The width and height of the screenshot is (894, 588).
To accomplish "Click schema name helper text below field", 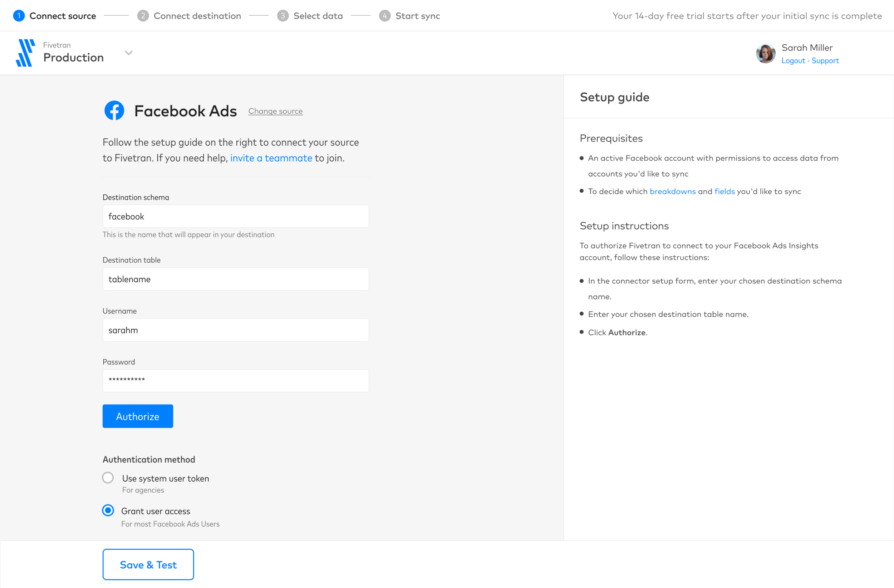I will [188, 235].
